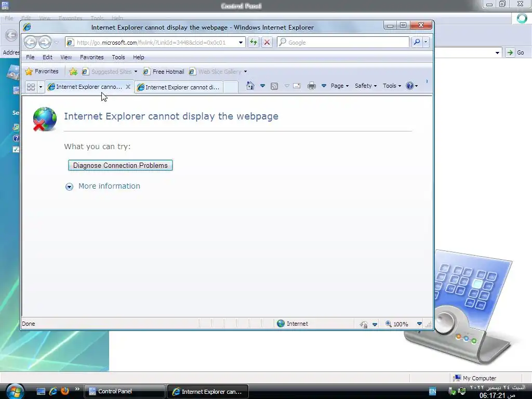Click Show Desktop quick launch icon
Image resolution: width=532 pixels, height=399 pixels.
coord(41,391)
